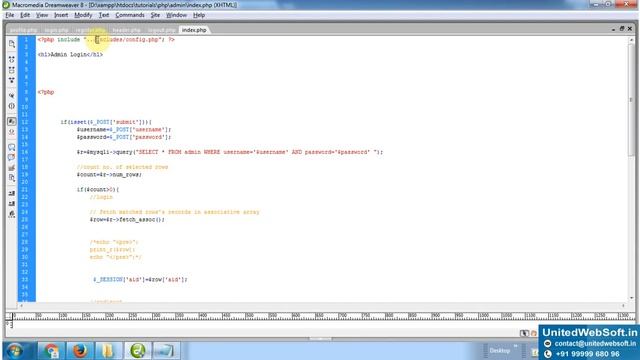The height and width of the screenshot is (360, 640).
Task: Click line number 8 in the gutter
Action: point(26,92)
